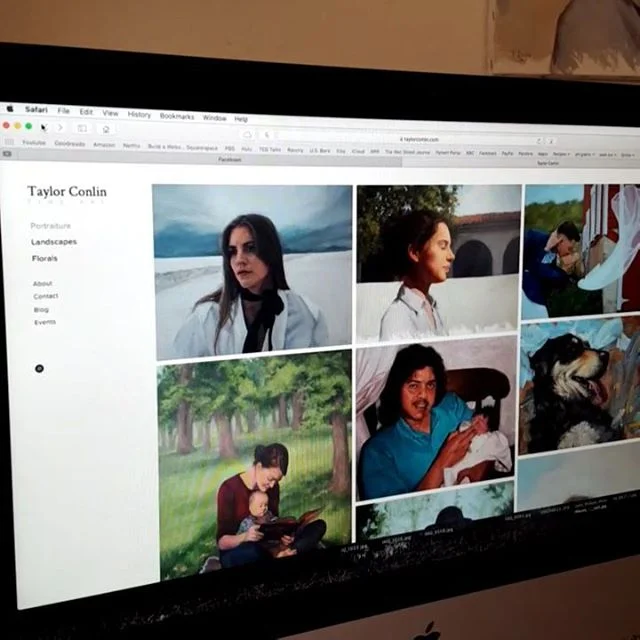
Task: Open the File menu
Action: [x=63, y=111]
